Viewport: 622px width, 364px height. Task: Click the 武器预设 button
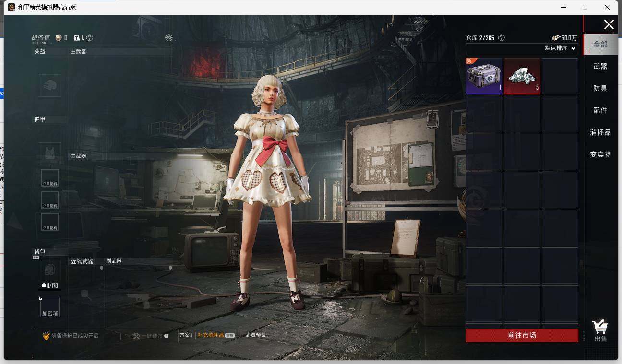coord(255,335)
